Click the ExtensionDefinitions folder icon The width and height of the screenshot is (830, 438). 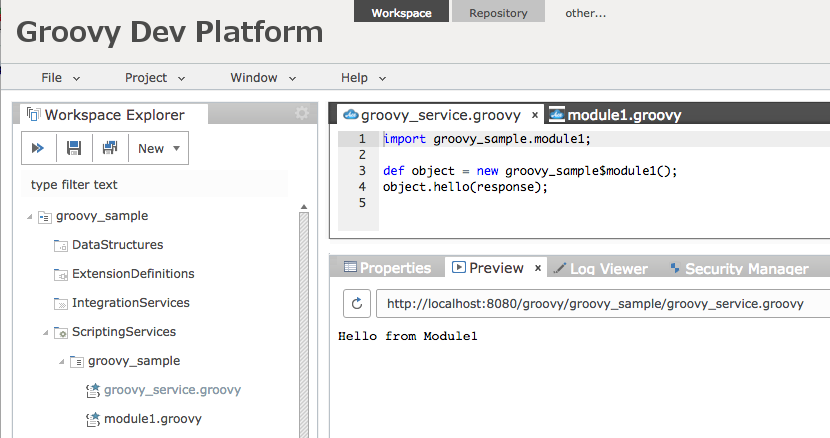coord(61,274)
